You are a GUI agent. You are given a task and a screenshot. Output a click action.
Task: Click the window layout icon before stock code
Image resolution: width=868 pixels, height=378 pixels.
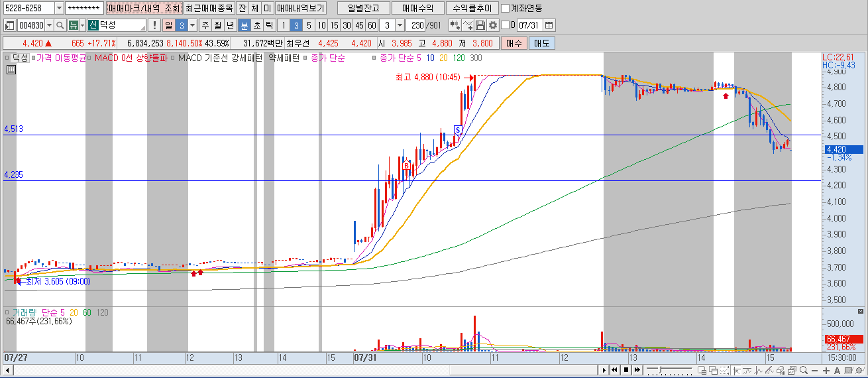[9, 25]
